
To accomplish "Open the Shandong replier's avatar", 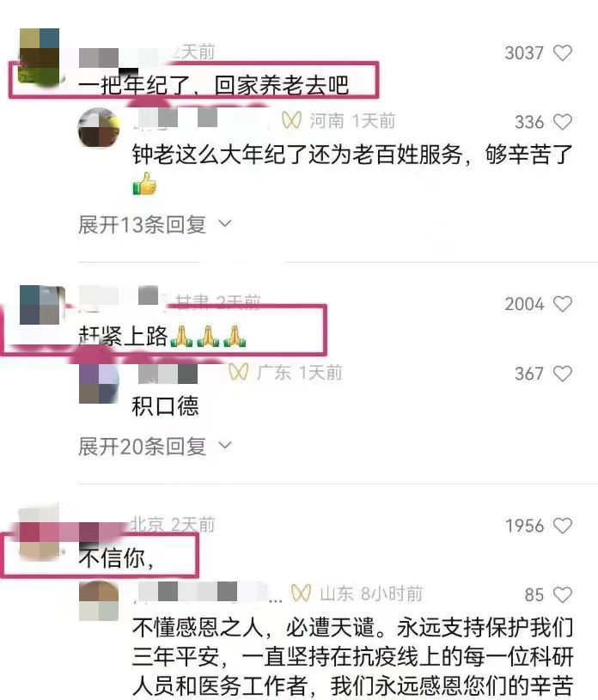I will [x=99, y=601].
